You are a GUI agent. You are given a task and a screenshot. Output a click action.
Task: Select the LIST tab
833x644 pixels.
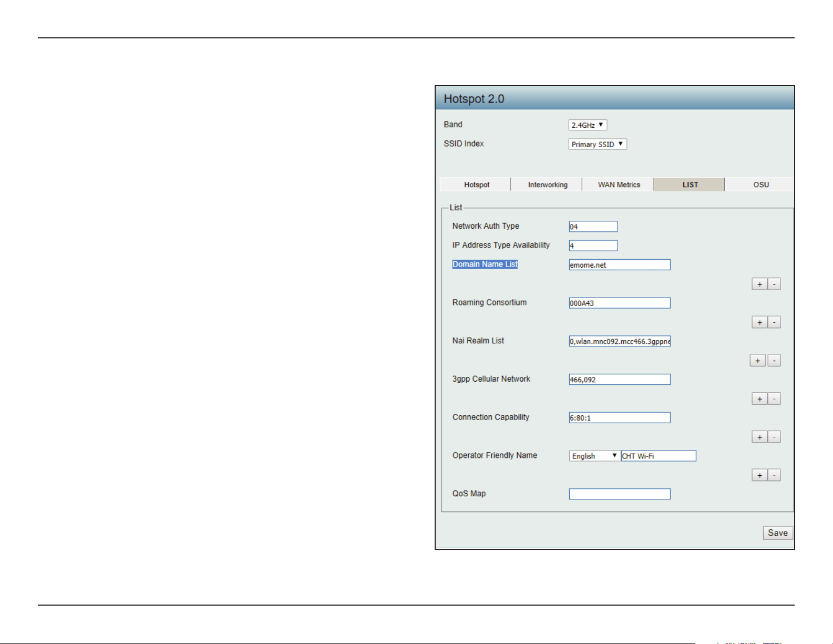coord(690,185)
